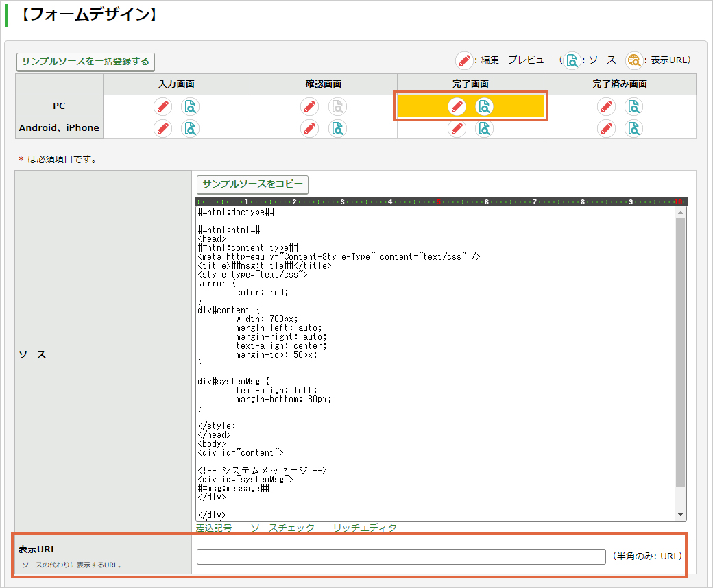Click the 確認画面 column header
The width and height of the screenshot is (713, 588).
pyautogui.click(x=324, y=84)
